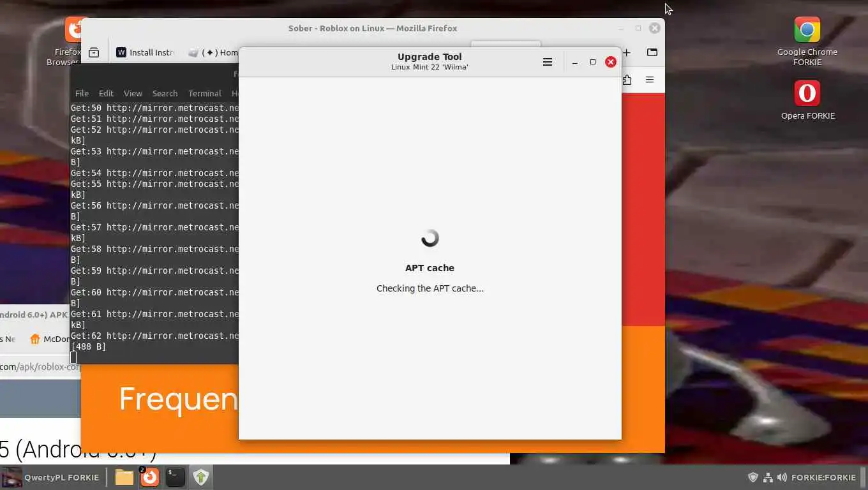868x490 pixels.
Task: Open a new Firefox tab
Action: (627, 52)
